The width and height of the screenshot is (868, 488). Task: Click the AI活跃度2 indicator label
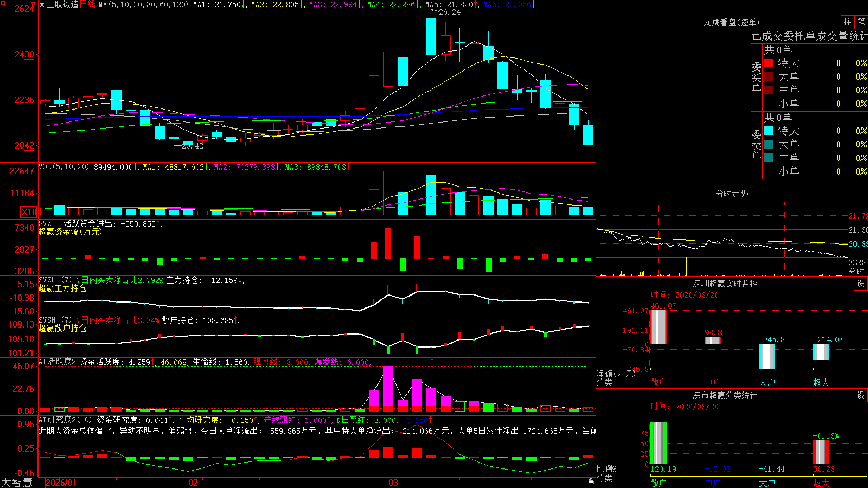click(58, 362)
